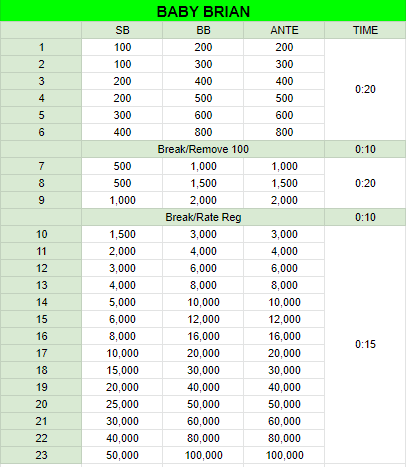Click the Break/Remove 100 row
Viewport: 406px width, 467px height.
(x=203, y=149)
